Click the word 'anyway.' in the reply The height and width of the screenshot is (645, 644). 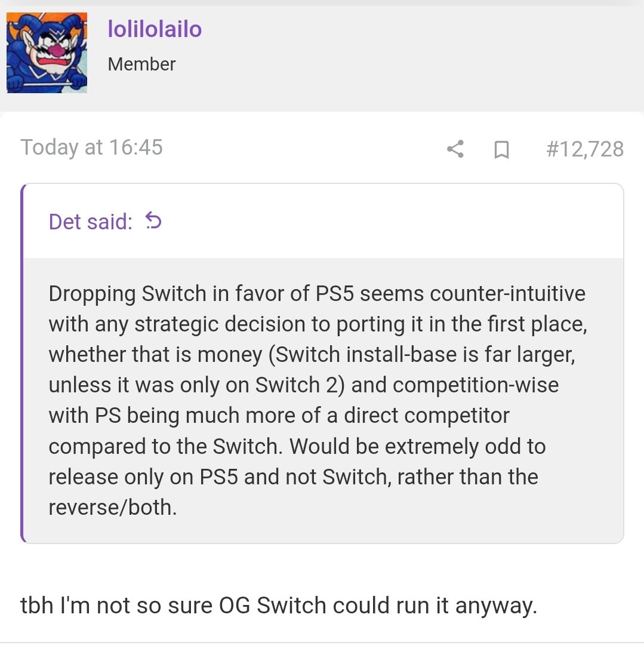[496, 606]
